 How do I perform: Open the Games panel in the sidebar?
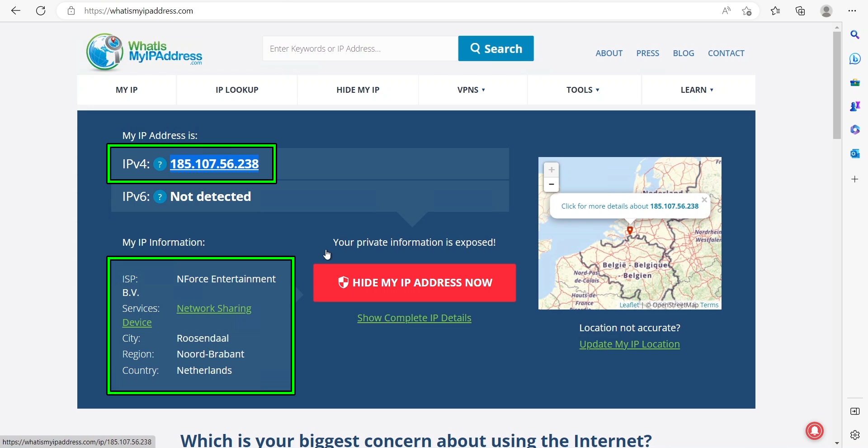[855, 106]
